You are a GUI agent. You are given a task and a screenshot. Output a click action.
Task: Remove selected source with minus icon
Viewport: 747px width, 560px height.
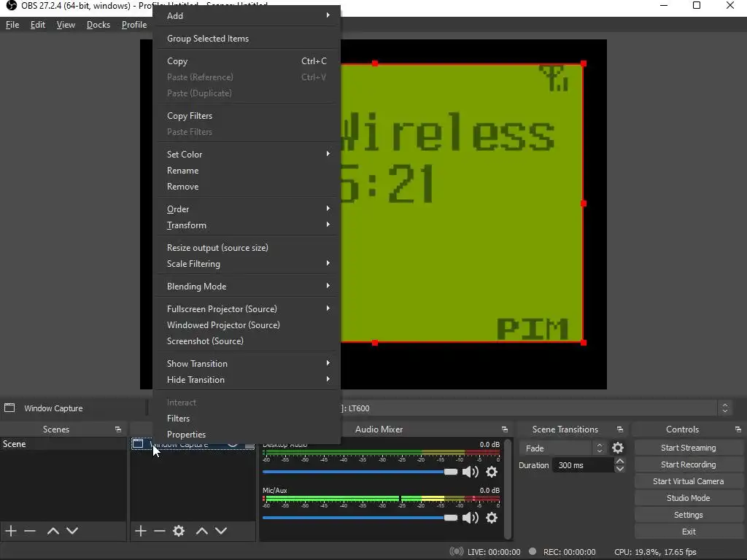tap(160, 531)
